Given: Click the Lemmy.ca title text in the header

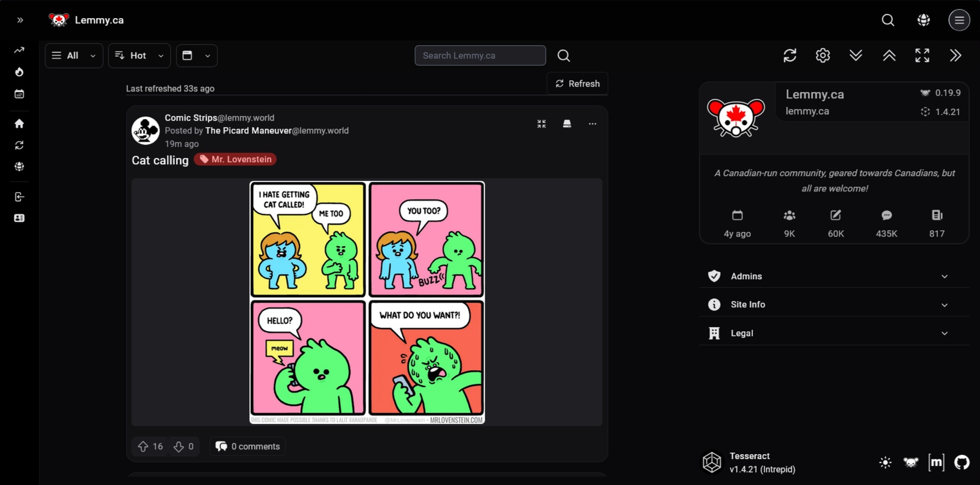Looking at the screenshot, I should [99, 20].
